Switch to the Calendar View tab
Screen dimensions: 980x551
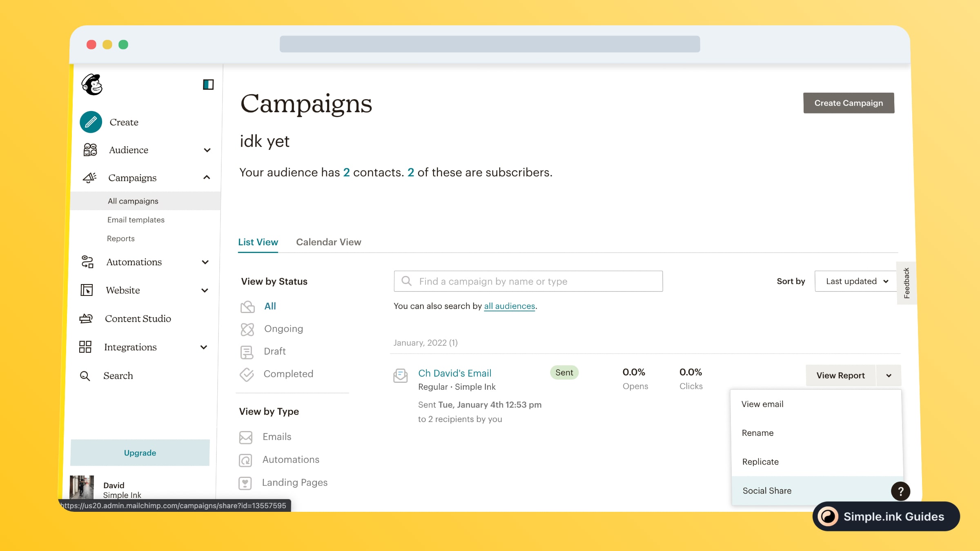[328, 242]
